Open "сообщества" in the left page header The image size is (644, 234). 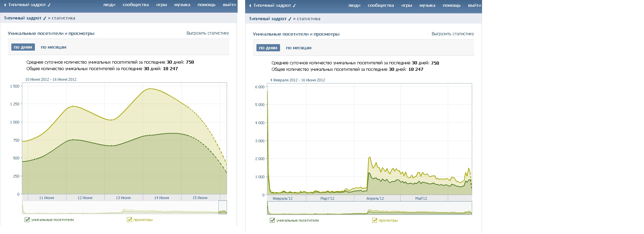point(136,5)
